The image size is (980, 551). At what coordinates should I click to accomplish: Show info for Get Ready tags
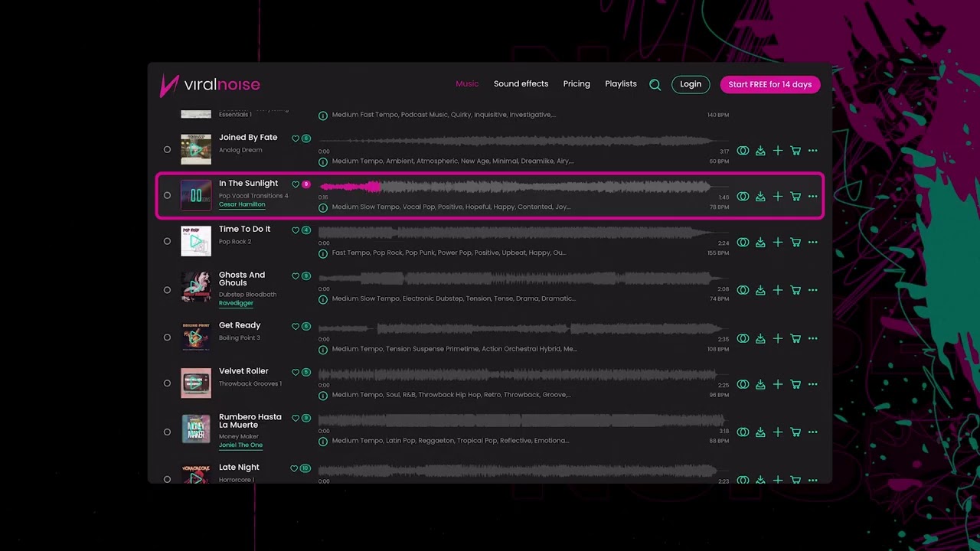click(323, 350)
